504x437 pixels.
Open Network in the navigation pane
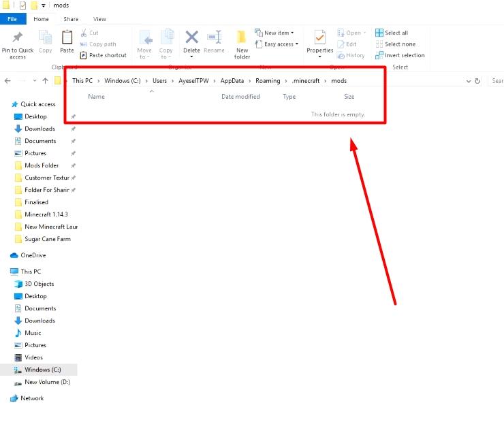point(27,398)
